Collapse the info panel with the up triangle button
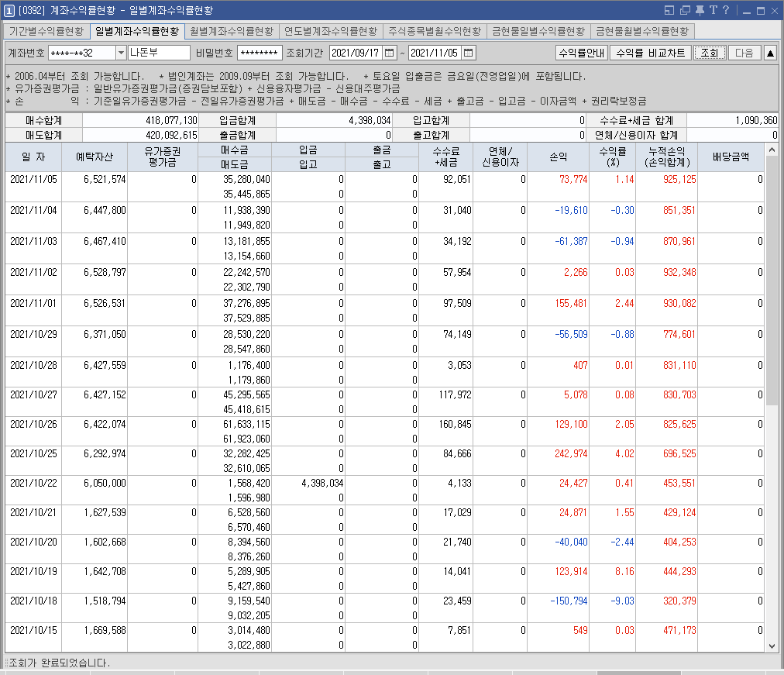784x675 pixels. [x=771, y=53]
